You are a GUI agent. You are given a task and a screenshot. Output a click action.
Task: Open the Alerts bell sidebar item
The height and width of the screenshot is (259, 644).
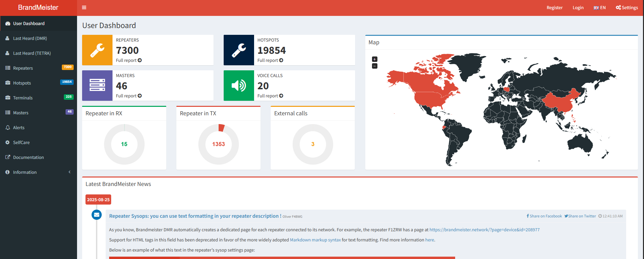tap(19, 128)
